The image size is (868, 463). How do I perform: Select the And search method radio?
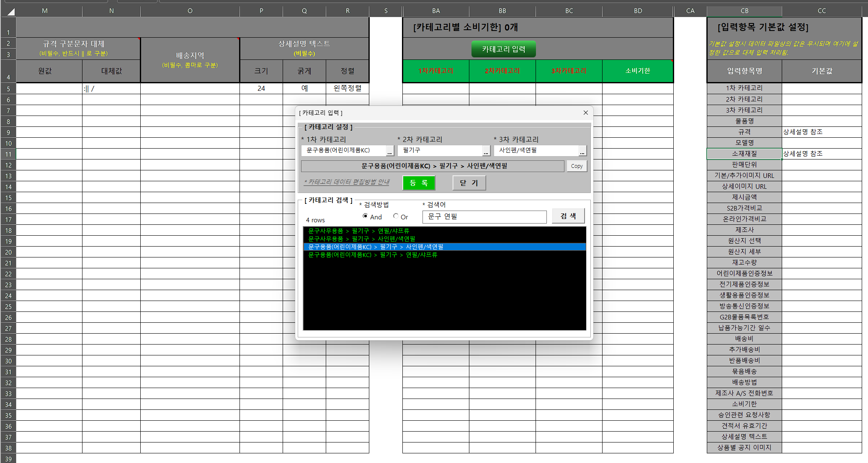click(x=365, y=216)
